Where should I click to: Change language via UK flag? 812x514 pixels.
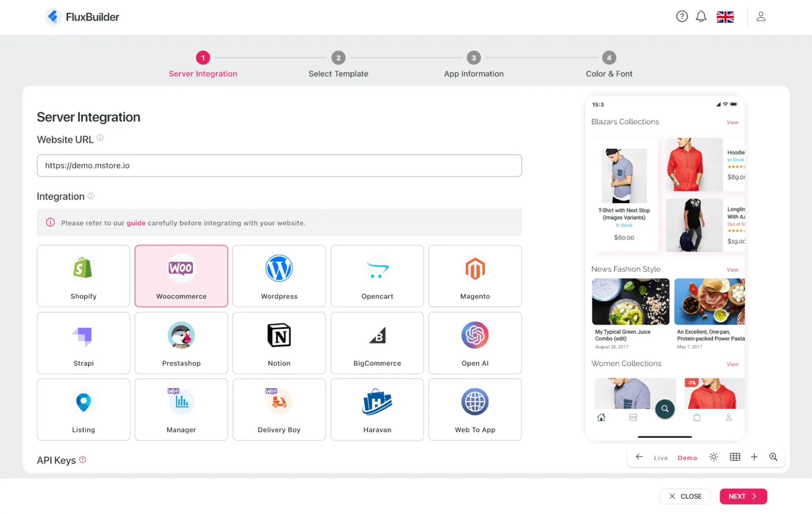(x=725, y=17)
